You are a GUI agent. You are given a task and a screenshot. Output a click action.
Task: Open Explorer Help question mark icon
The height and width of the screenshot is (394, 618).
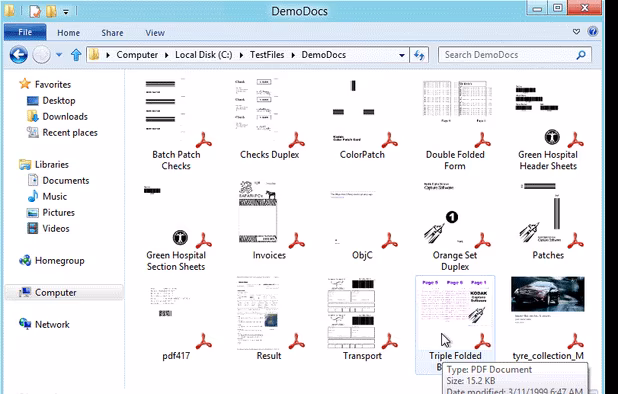coord(592,32)
